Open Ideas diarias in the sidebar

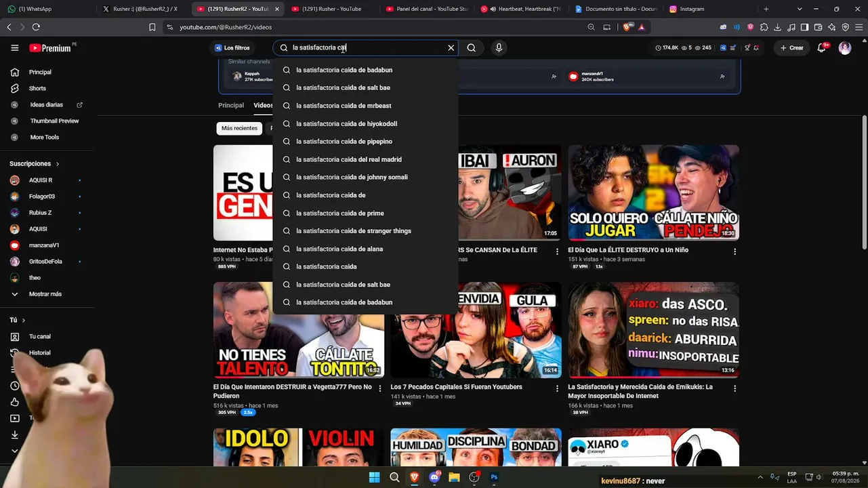[x=46, y=104]
